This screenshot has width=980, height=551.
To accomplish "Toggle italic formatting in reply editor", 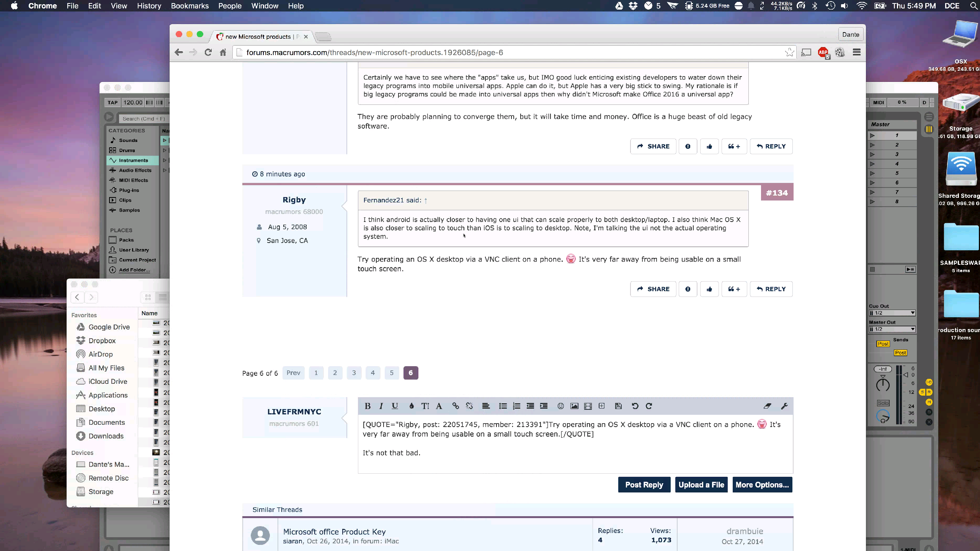I will [381, 406].
